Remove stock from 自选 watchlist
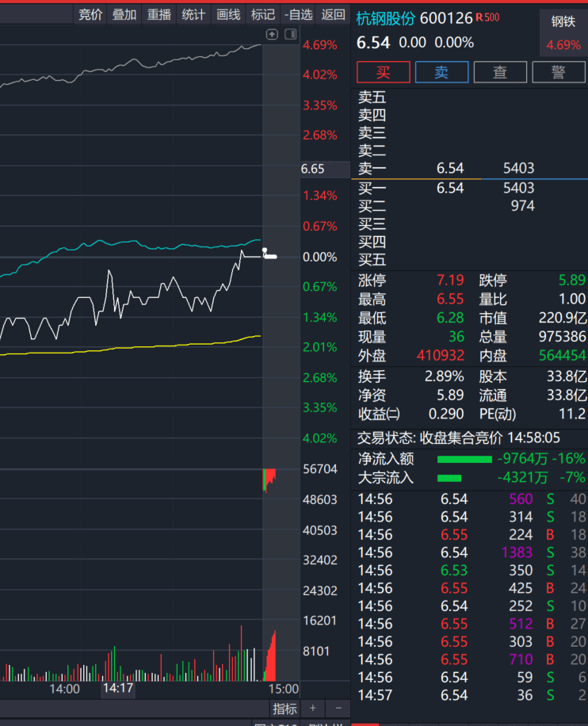Viewport: 588px width, 726px height. coord(298,15)
